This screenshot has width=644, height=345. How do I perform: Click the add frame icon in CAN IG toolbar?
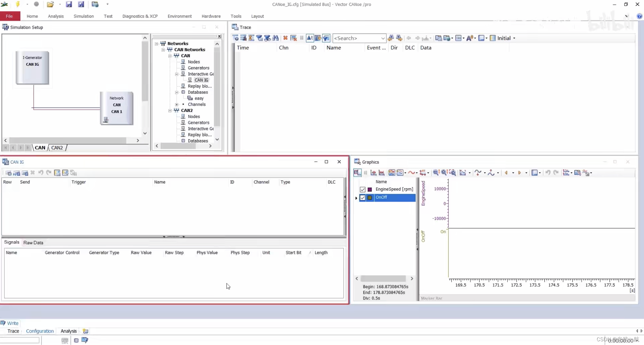(x=8, y=173)
